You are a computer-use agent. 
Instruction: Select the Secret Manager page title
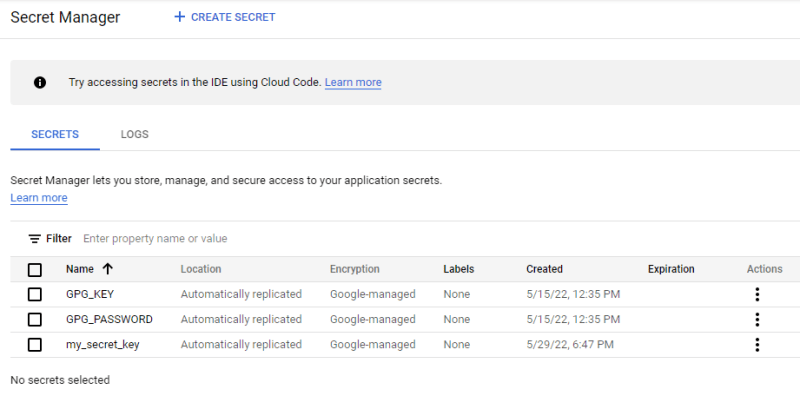(65, 17)
